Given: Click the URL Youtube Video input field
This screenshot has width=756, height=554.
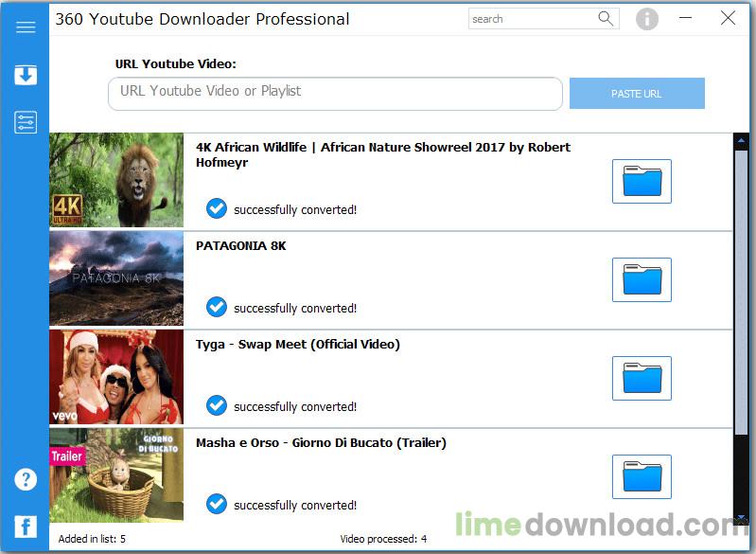Looking at the screenshot, I should tap(335, 93).
